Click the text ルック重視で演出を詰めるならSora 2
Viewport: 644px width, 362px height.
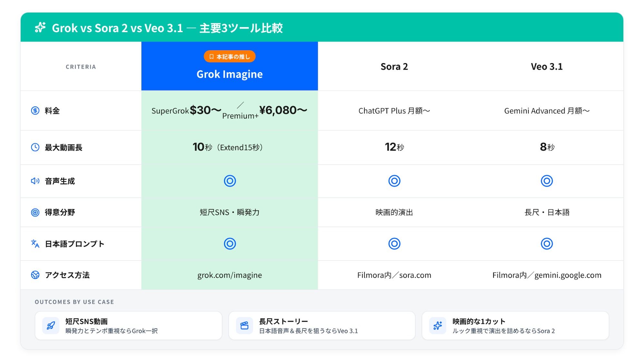click(x=504, y=331)
